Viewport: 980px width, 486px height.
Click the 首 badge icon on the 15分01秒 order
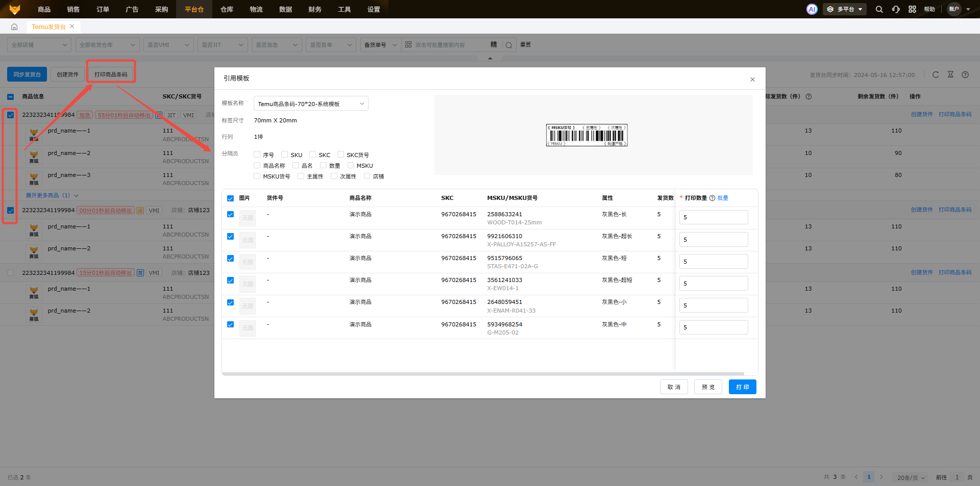(140, 273)
